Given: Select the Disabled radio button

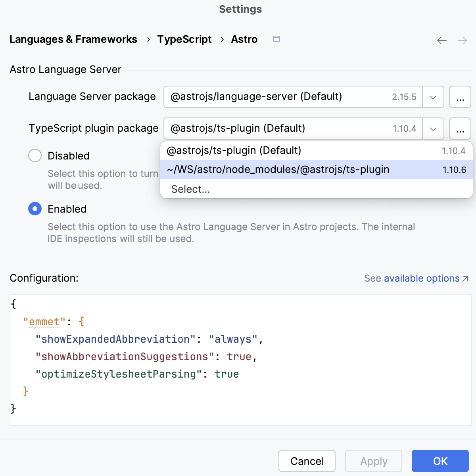Looking at the screenshot, I should tap(35, 155).
